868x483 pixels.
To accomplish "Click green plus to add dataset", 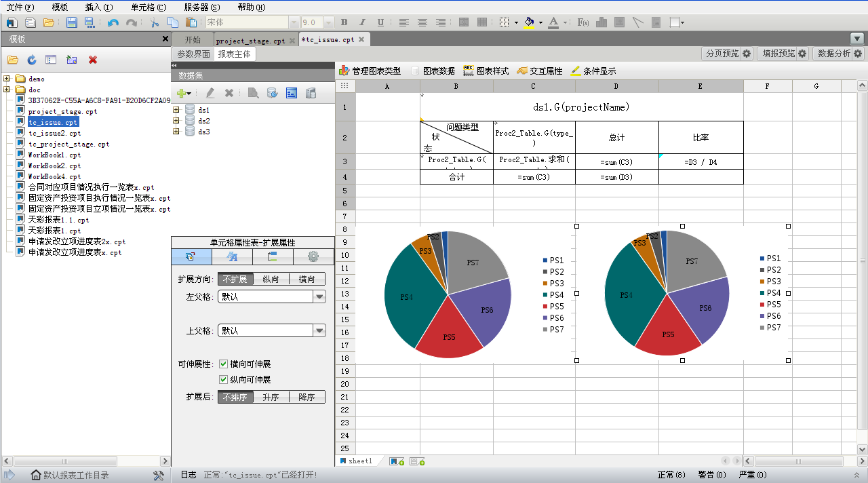I will click(x=181, y=93).
